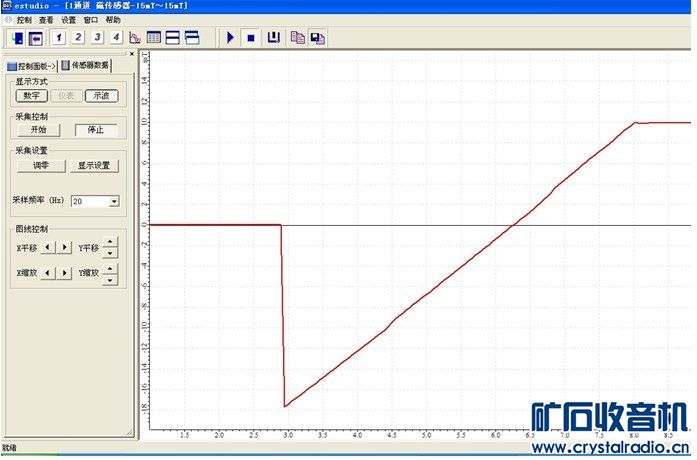Click the cascade windows icon
The height and width of the screenshot is (460, 697).
192,38
